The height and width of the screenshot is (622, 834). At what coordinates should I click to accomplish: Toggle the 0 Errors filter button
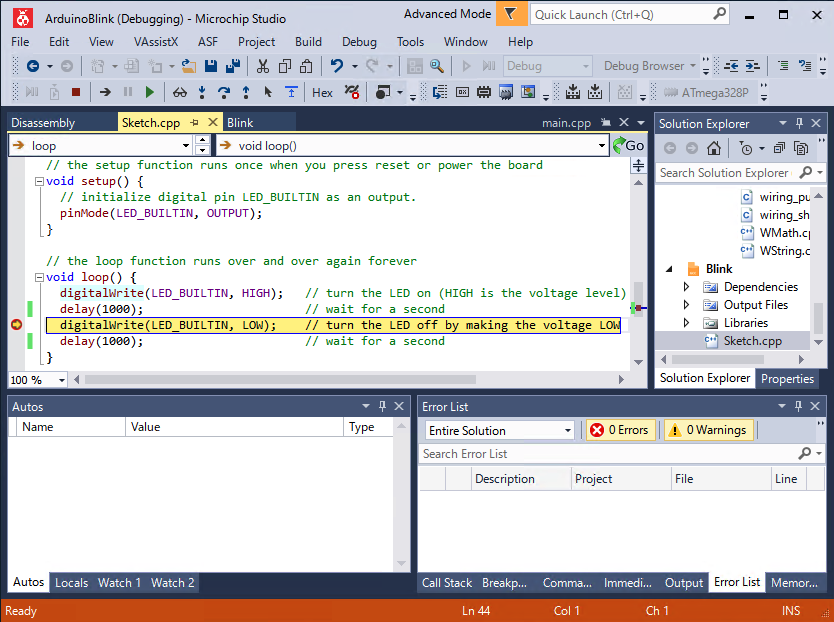point(620,430)
